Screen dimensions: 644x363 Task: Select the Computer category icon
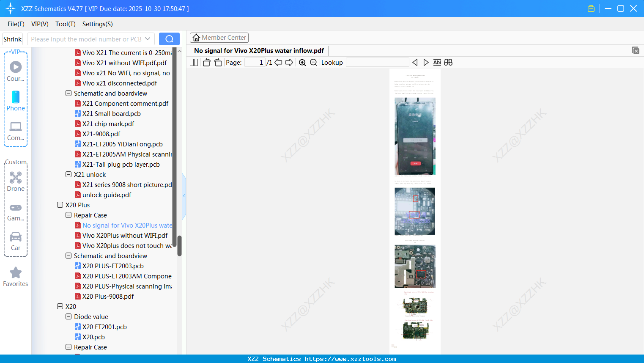(x=16, y=131)
